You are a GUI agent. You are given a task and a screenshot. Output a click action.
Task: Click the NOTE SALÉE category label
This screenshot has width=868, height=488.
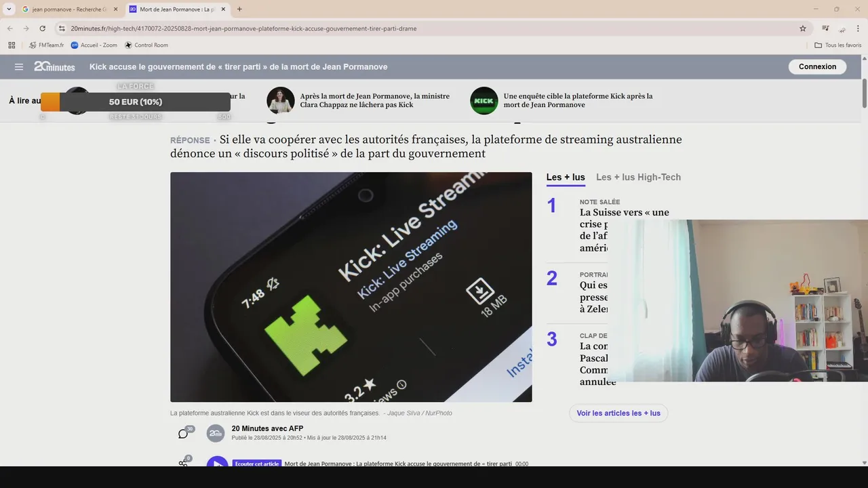(599, 202)
